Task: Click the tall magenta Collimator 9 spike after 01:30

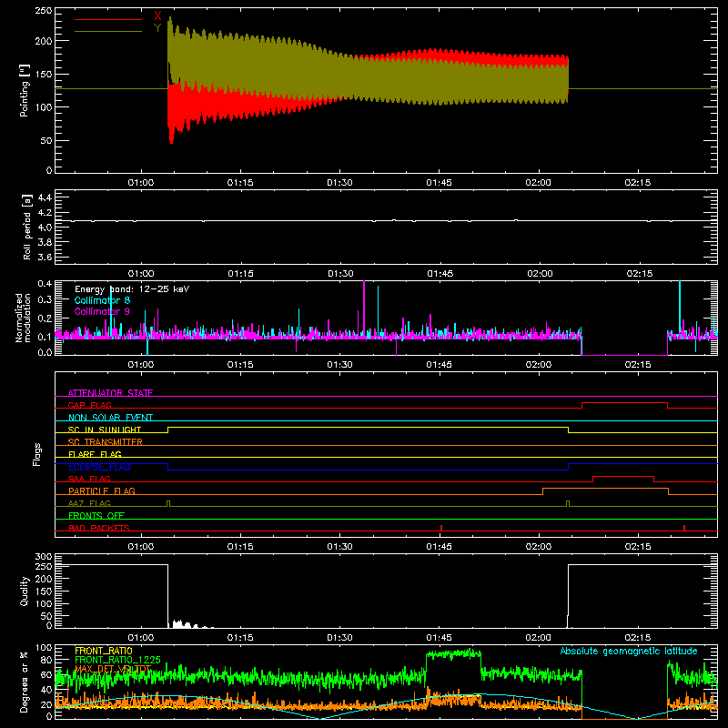Action: 364,308
